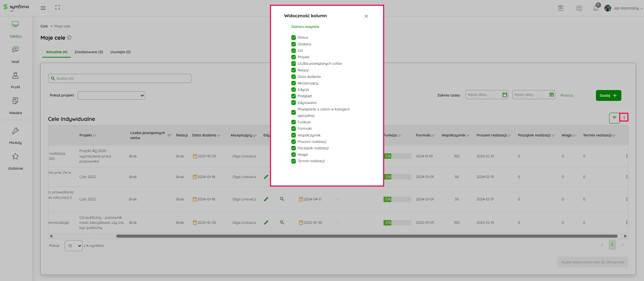Toggle fullscreen mode icon
644x281 pixels.
[58, 7]
